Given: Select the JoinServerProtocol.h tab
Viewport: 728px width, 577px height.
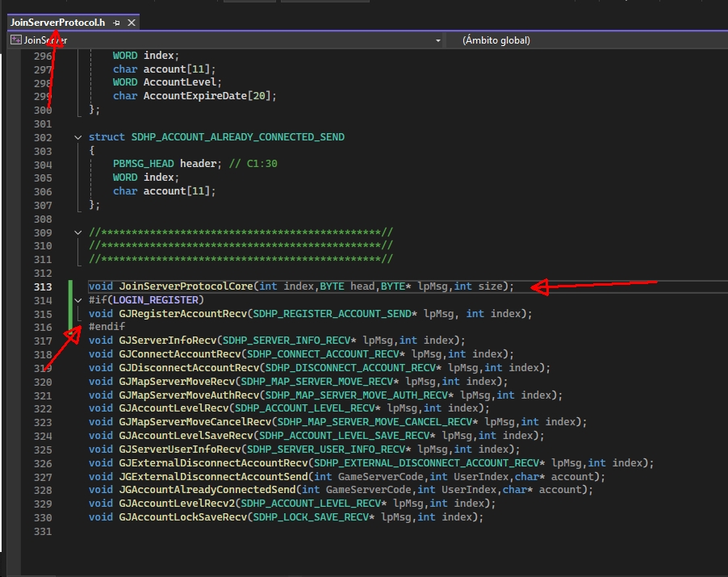Looking at the screenshot, I should point(58,23).
